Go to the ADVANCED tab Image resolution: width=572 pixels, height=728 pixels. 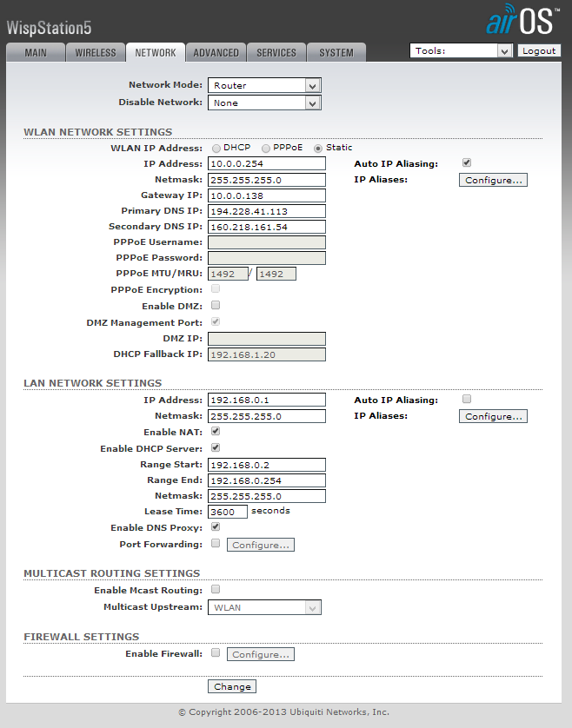tap(216, 52)
